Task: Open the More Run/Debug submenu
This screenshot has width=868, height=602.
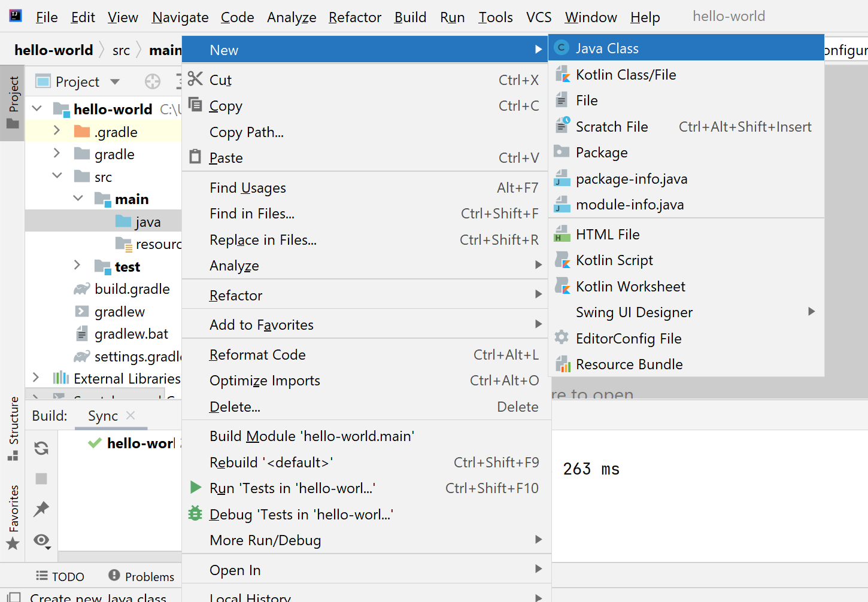Action: pos(366,540)
